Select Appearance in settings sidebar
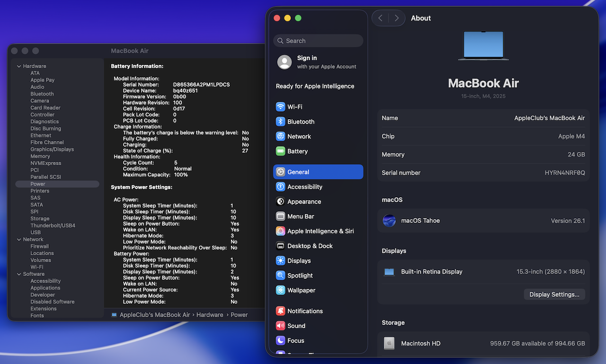Viewport: 606px width, 364px height. point(304,202)
